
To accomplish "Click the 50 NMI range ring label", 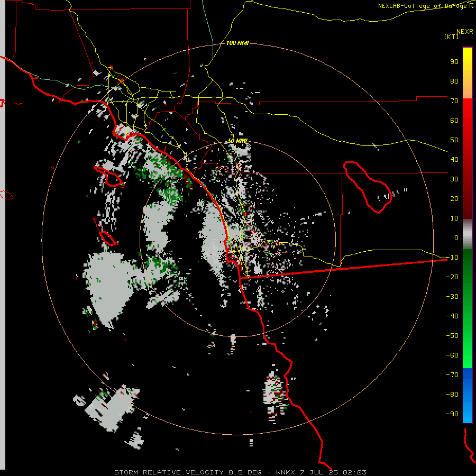I will 237,141.
